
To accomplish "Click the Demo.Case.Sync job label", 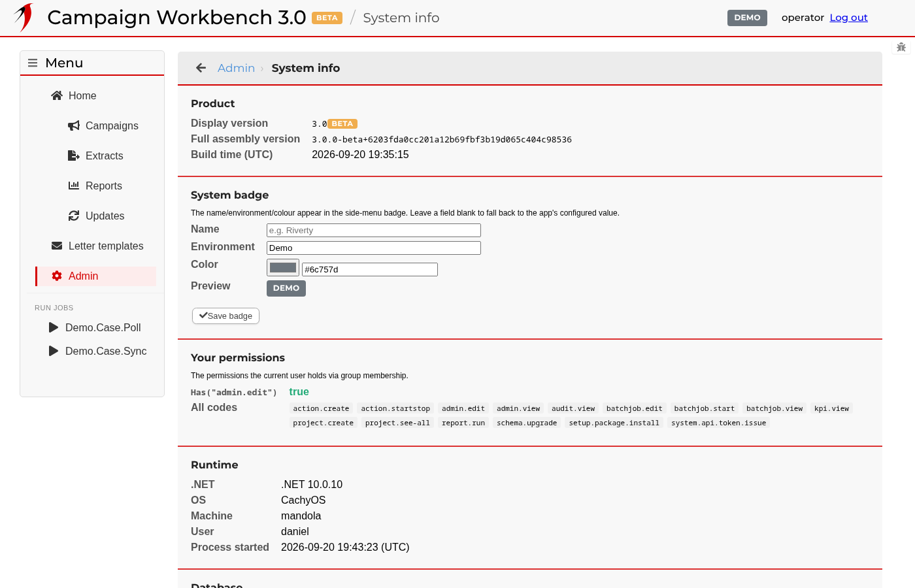I will point(106,351).
